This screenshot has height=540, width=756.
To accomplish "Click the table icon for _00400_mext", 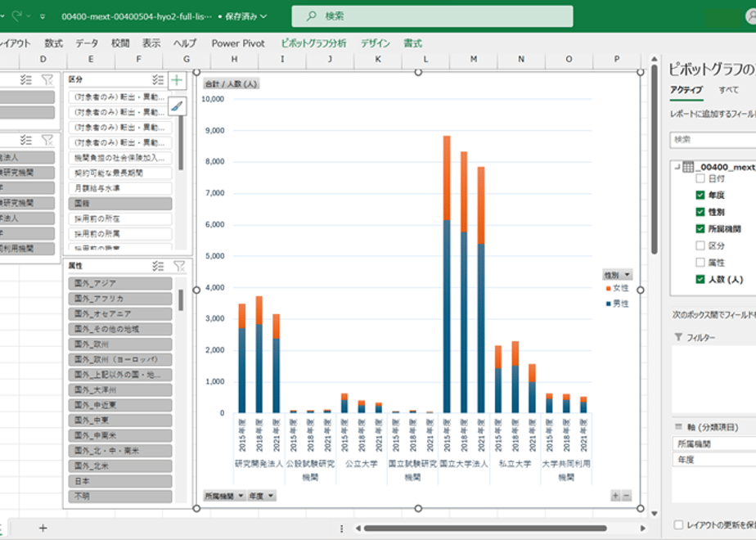I will coord(688,167).
